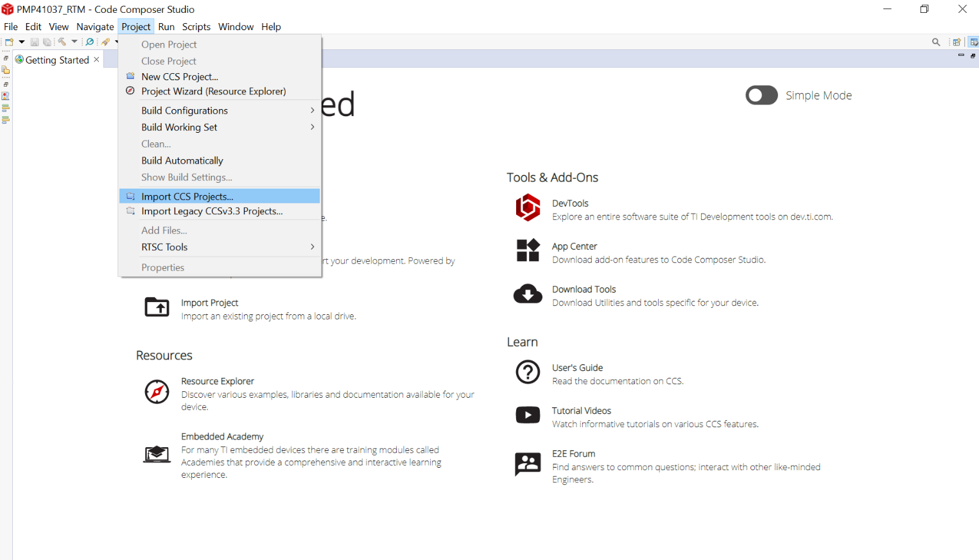Click Close Project menu entry
Viewport: 979px width, 560px height.
[220, 61]
